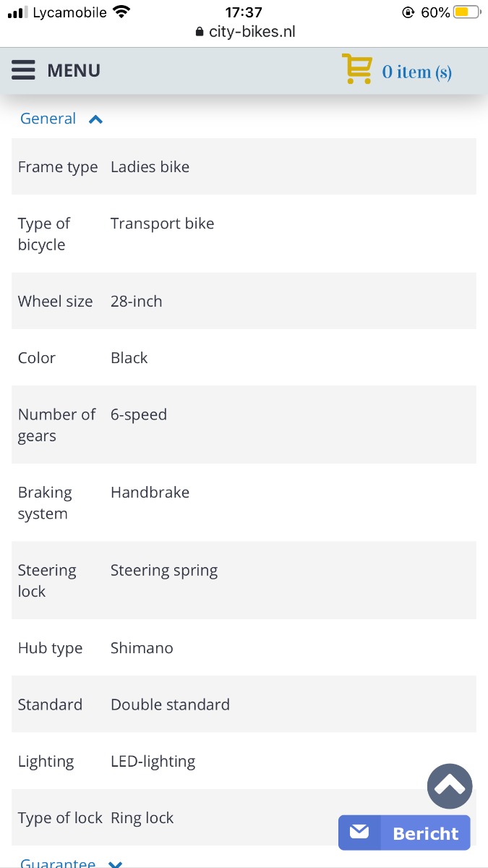Click the General section heading
Image resolution: width=488 pixels, height=868 pixels.
click(48, 119)
